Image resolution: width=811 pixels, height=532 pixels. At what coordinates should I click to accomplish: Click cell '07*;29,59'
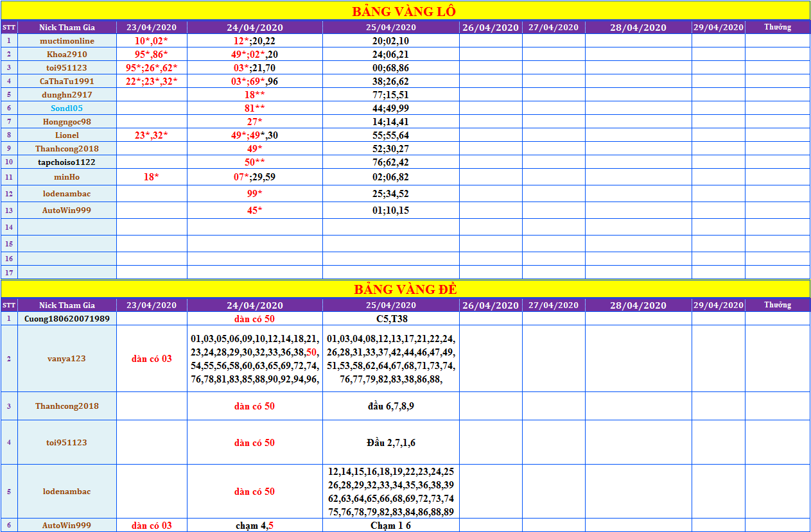pyautogui.click(x=255, y=176)
